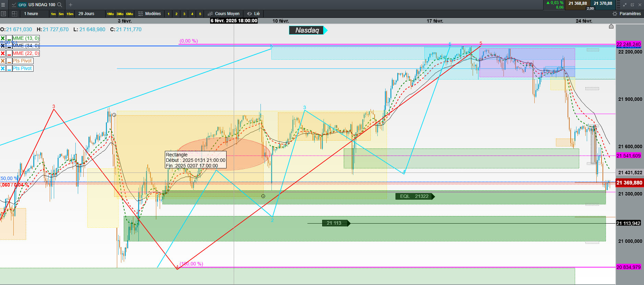Image resolution: width=644 pixels, height=285 pixels.
Task: Click the 21 368,88 sell price box
Action: (578, 3)
